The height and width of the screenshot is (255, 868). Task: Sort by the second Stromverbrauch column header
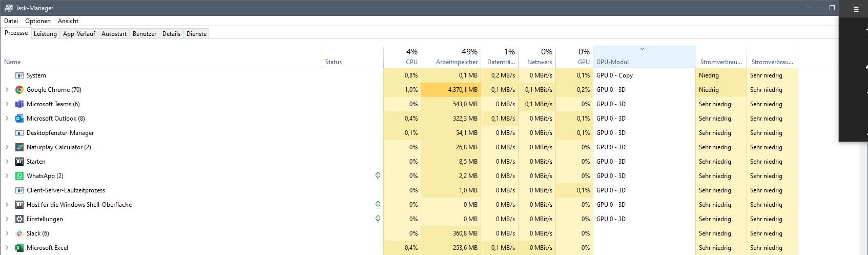[772, 57]
